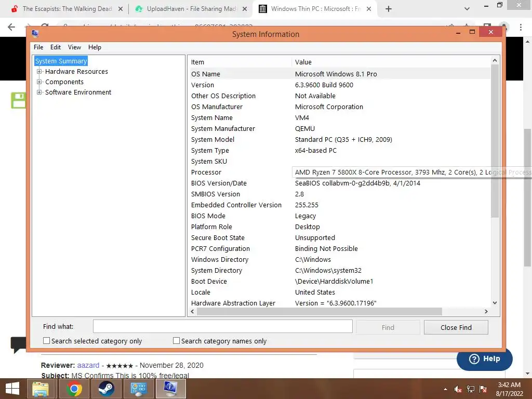The image size is (532, 399).
Task: Select the Processor row
Action: pos(339,172)
